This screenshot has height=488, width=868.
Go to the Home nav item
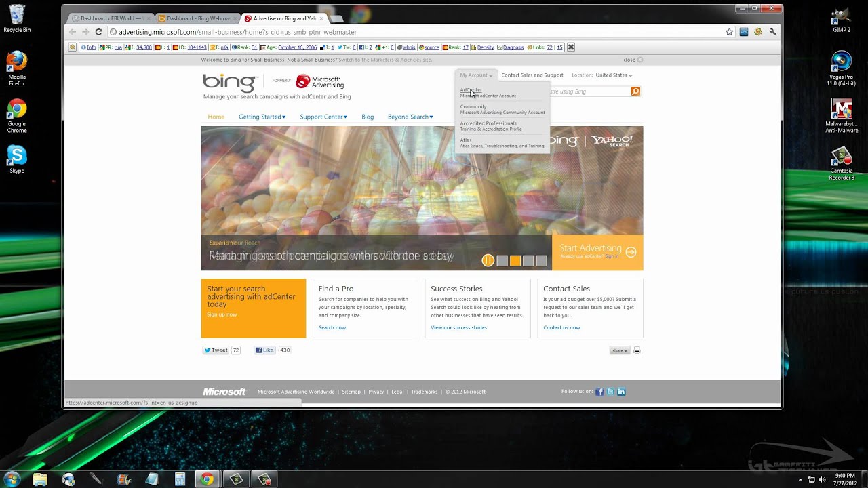[x=216, y=117]
